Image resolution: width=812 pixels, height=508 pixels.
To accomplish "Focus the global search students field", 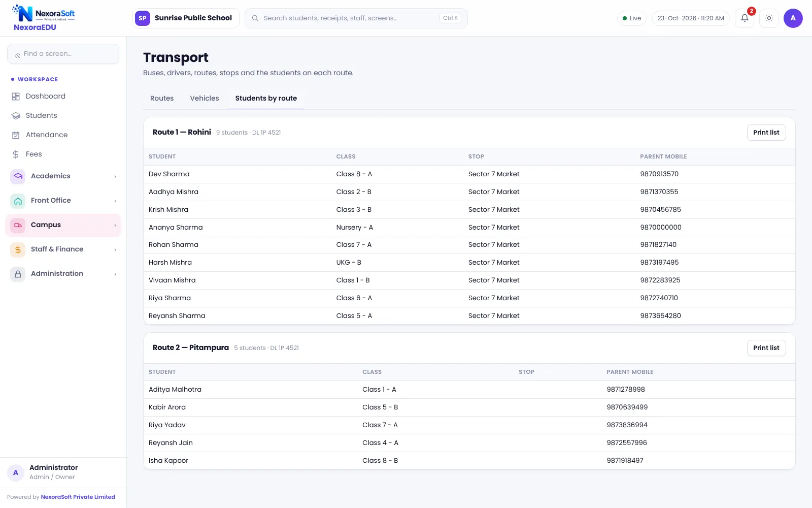I will tap(356, 18).
